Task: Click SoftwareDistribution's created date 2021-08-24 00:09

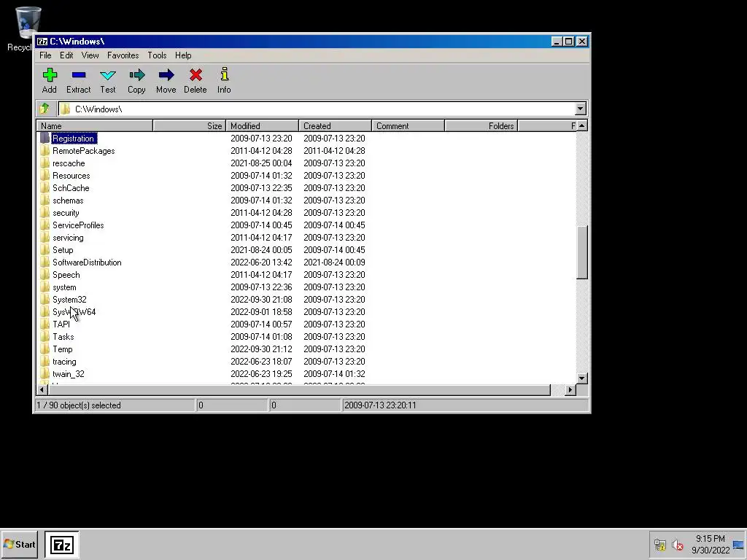Action: pos(334,262)
